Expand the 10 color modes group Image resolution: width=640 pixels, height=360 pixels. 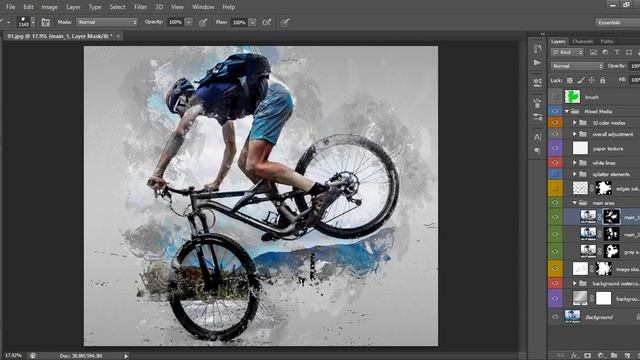pyautogui.click(x=575, y=123)
